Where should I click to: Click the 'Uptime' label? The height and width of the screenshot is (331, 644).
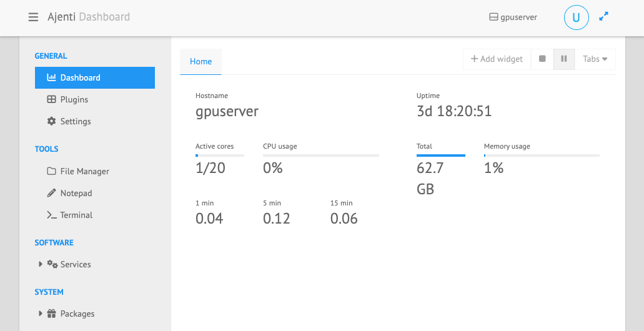(428, 96)
